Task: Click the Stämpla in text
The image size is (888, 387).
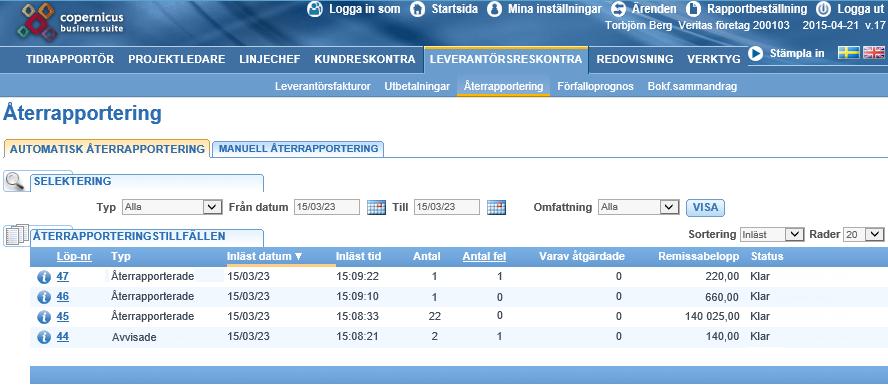Action: pyautogui.click(x=797, y=53)
